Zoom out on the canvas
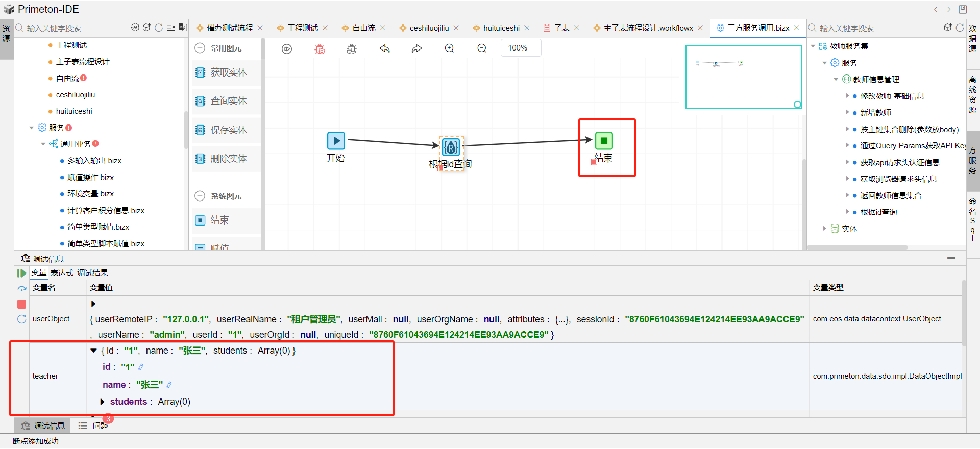This screenshot has height=449, width=980. [482, 48]
